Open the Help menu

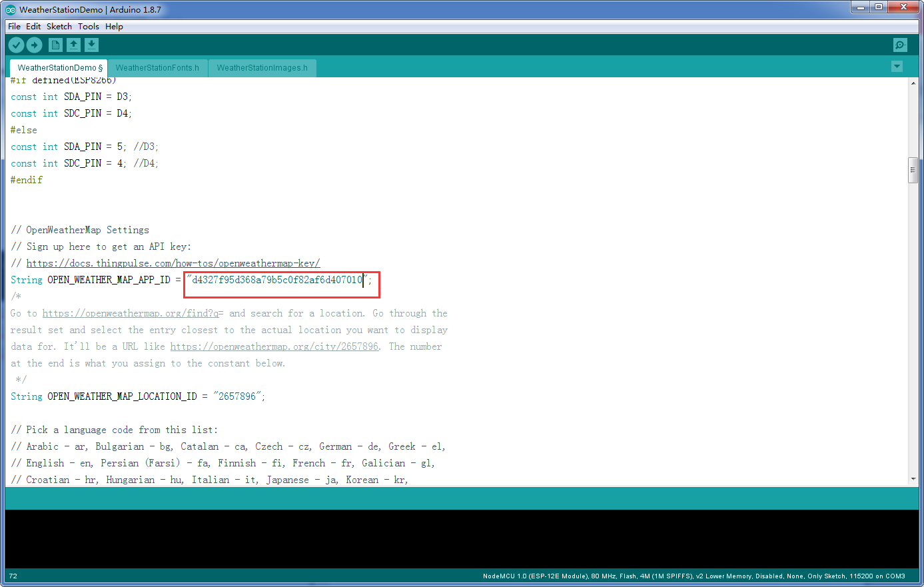114,27
